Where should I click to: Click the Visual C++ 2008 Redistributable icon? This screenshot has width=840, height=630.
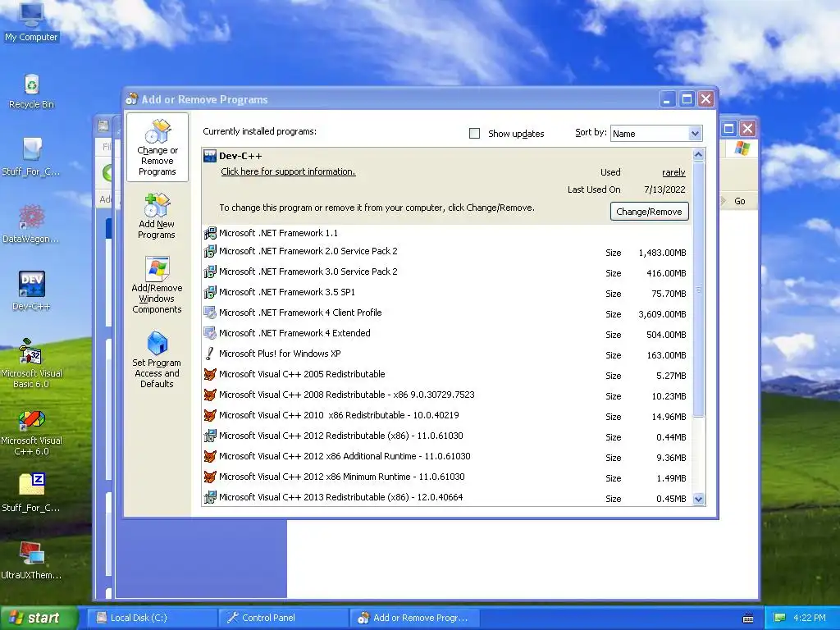pyautogui.click(x=210, y=395)
